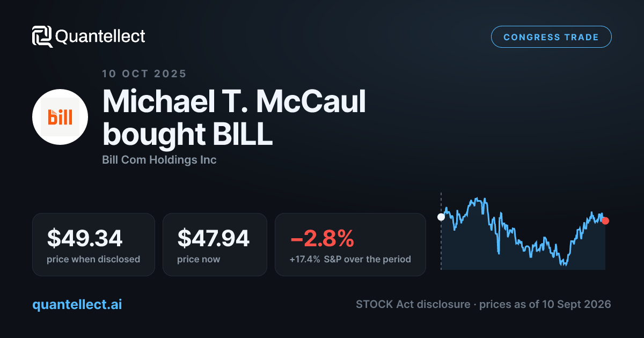Click the Quantellect logo icon
The height and width of the screenshot is (338, 644).
click(x=42, y=36)
